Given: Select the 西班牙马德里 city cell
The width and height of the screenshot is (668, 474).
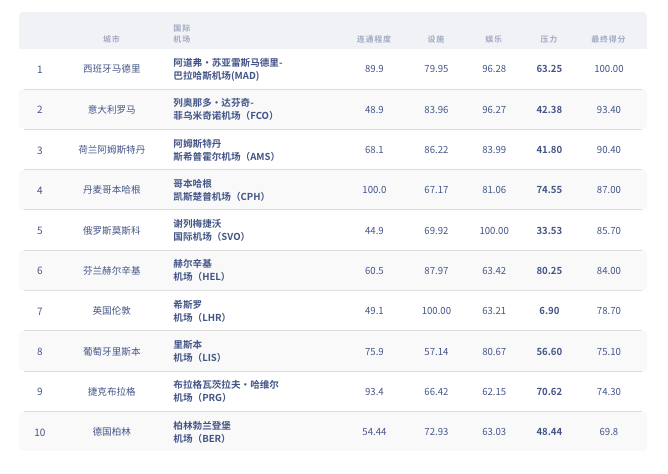Looking at the screenshot, I should [x=111, y=69].
